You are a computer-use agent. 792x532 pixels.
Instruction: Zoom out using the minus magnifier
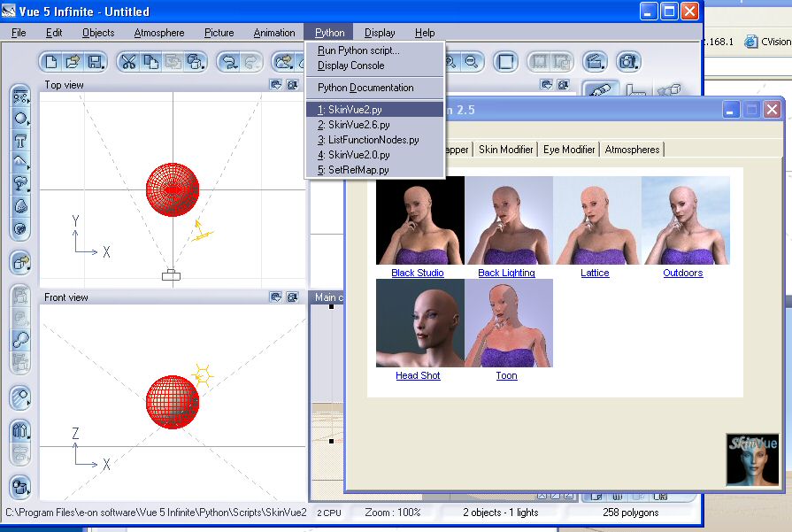pos(472,62)
